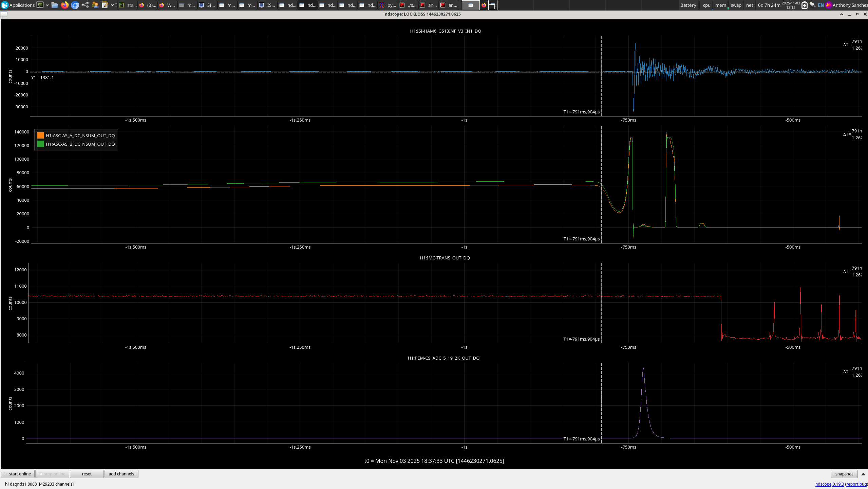Launch the terminal emulator icon
This screenshot has height=489, width=868.
pyautogui.click(x=40, y=5)
